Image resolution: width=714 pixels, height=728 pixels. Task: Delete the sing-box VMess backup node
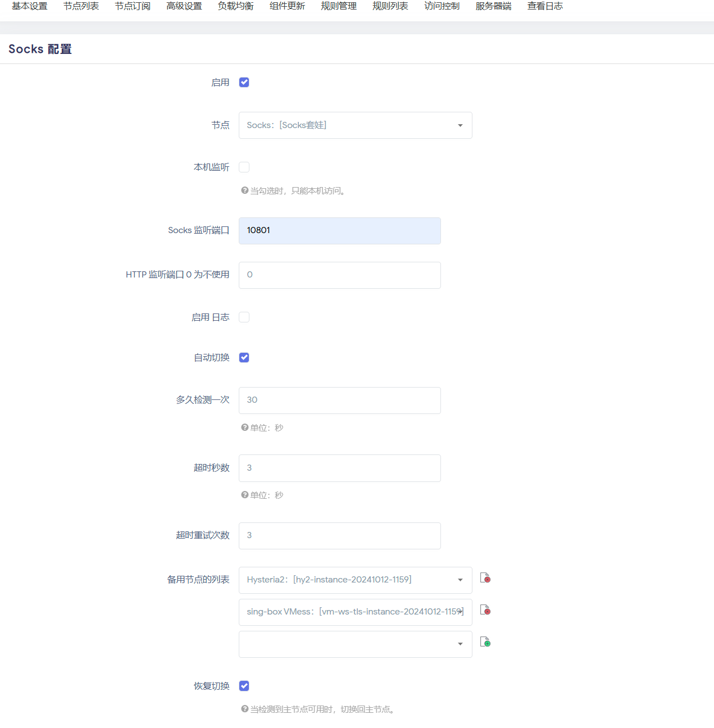[485, 610]
